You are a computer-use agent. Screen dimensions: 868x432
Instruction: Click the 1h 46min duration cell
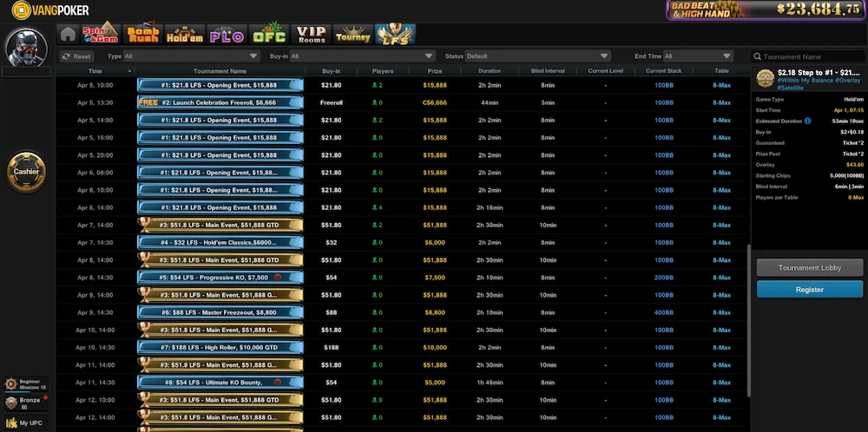click(490, 383)
